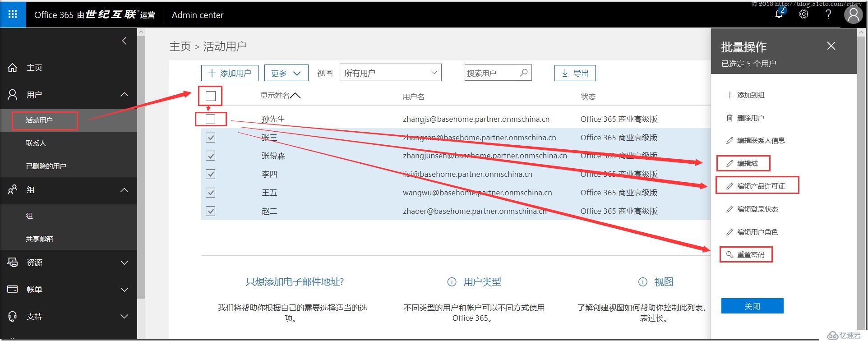Choose 重置密码 bulk action
Screen dimensions: 868x341
745,254
